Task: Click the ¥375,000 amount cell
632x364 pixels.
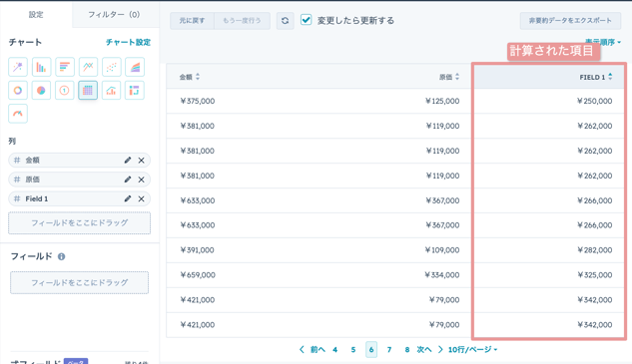Action: (198, 101)
